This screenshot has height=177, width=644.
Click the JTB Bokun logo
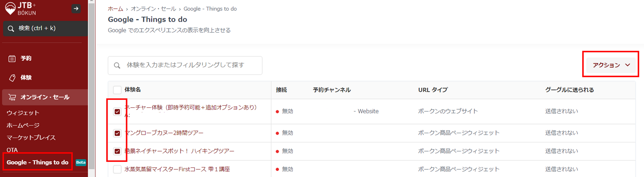(21, 8)
